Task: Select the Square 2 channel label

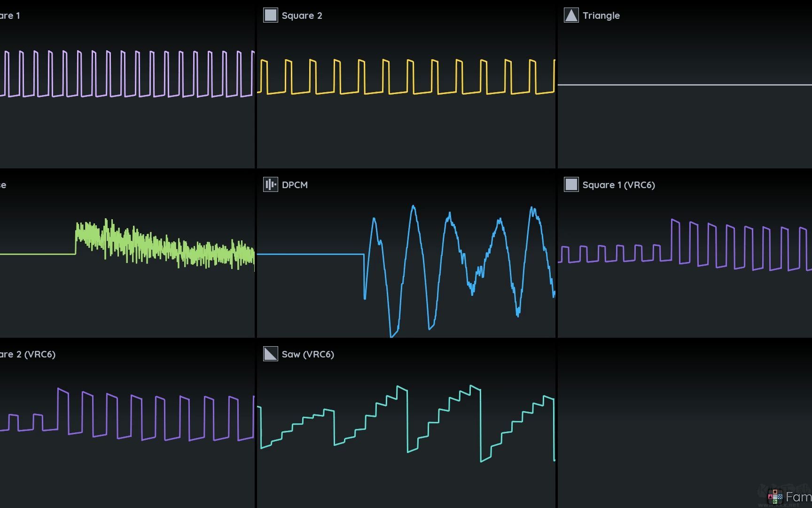Action: pos(302,16)
